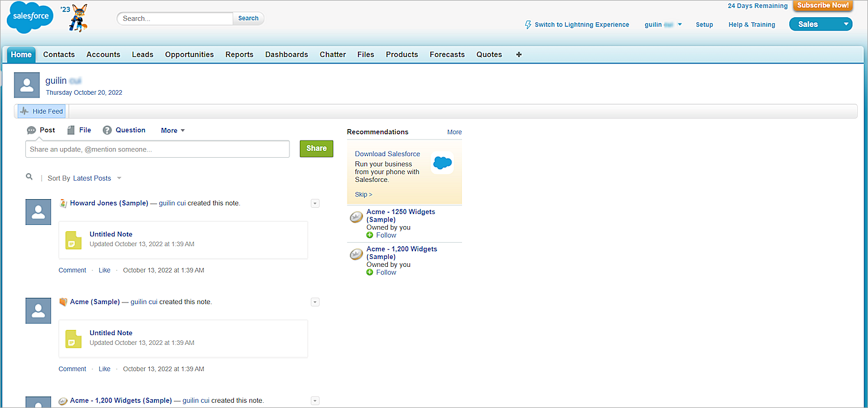Open post actions arrow on Acme - 1,200 Widgets post

pos(315,401)
